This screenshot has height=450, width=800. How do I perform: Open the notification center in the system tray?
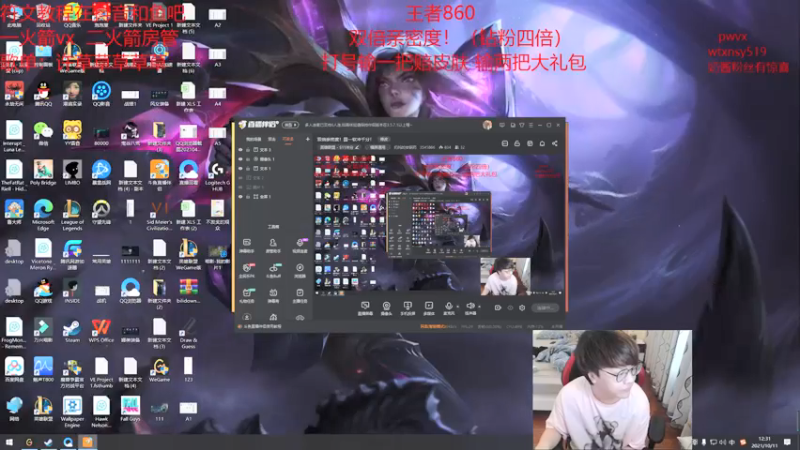(x=788, y=442)
